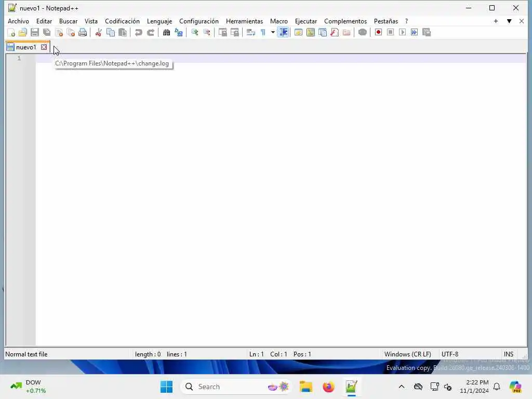Toggle the Document Map panel icon

(311, 33)
